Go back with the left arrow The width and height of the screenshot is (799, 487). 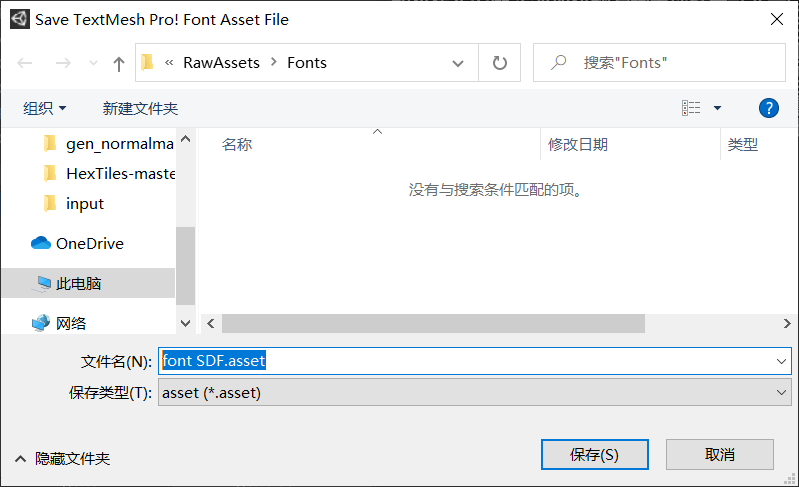24,63
